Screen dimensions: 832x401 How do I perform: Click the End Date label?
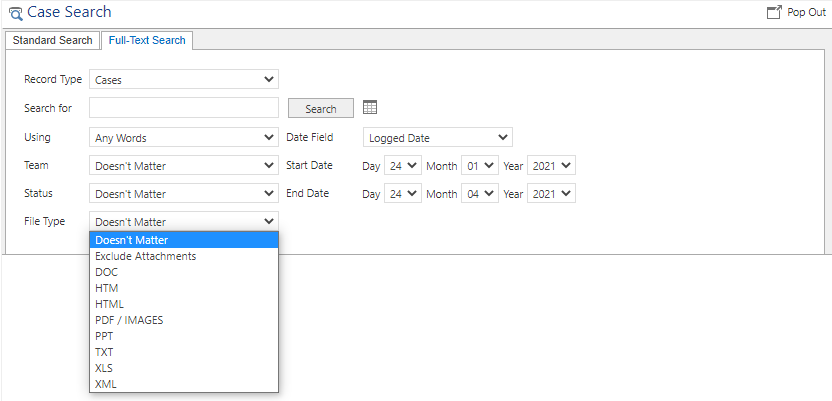(307, 193)
